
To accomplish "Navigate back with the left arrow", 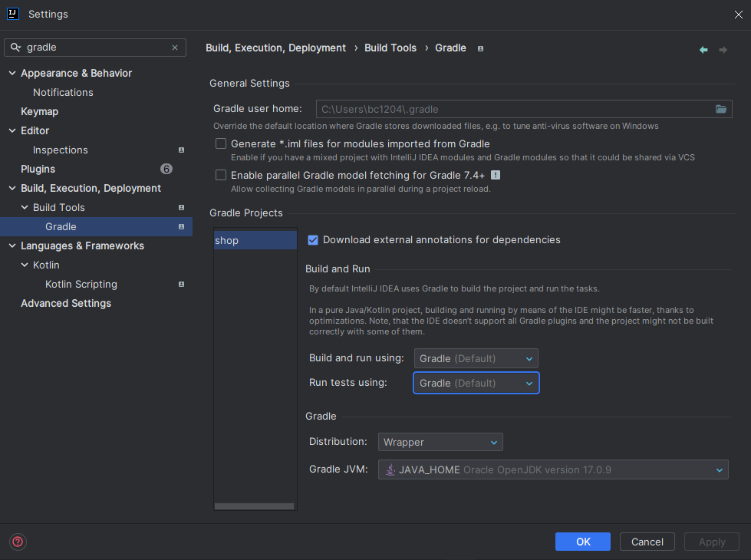I will (703, 50).
